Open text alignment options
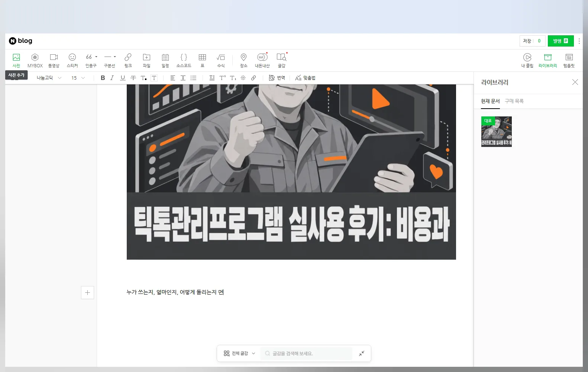Viewport: 588px width, 372px height. coord(172,78)
